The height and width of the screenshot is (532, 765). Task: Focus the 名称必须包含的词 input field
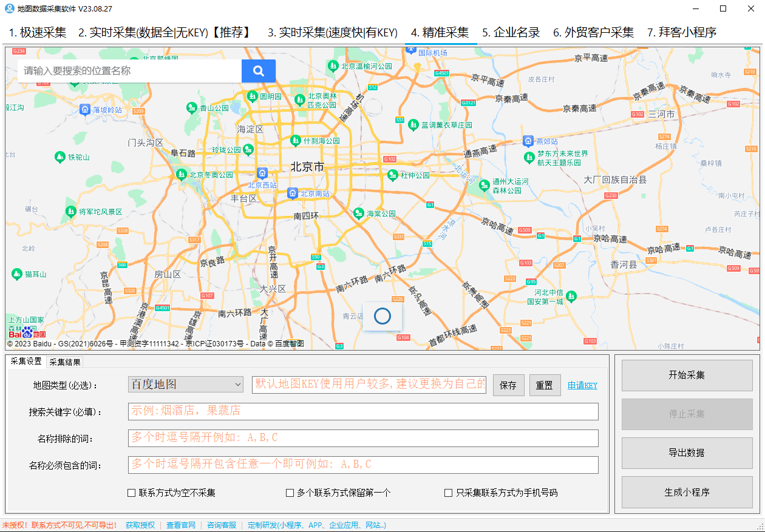(x=363, y=465)
